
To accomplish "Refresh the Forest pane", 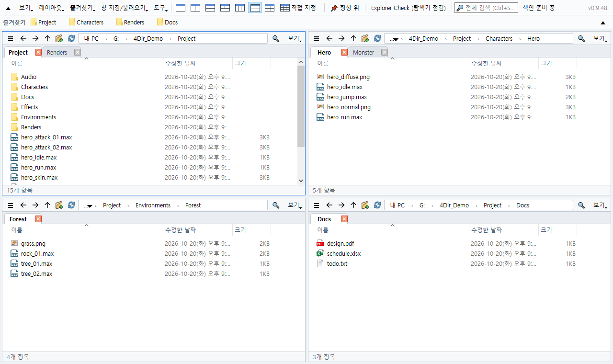I will pyautogui.click(x=71, y=205).
